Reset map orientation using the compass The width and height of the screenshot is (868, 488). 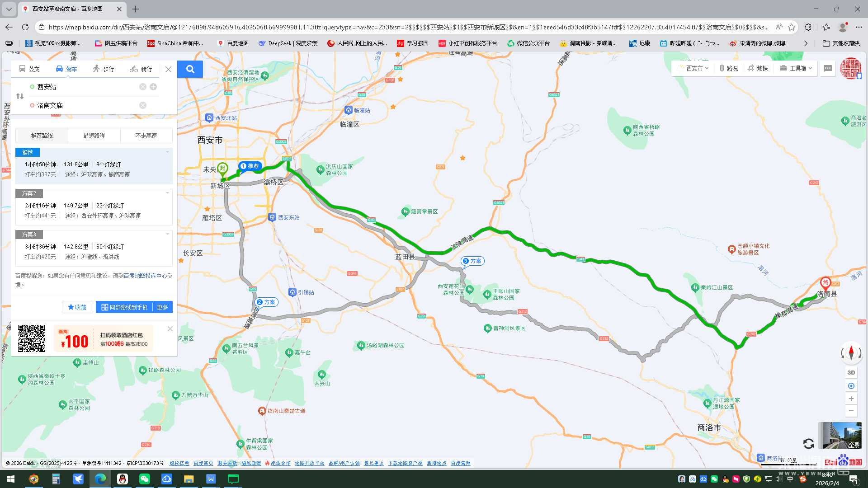point(851,352)
